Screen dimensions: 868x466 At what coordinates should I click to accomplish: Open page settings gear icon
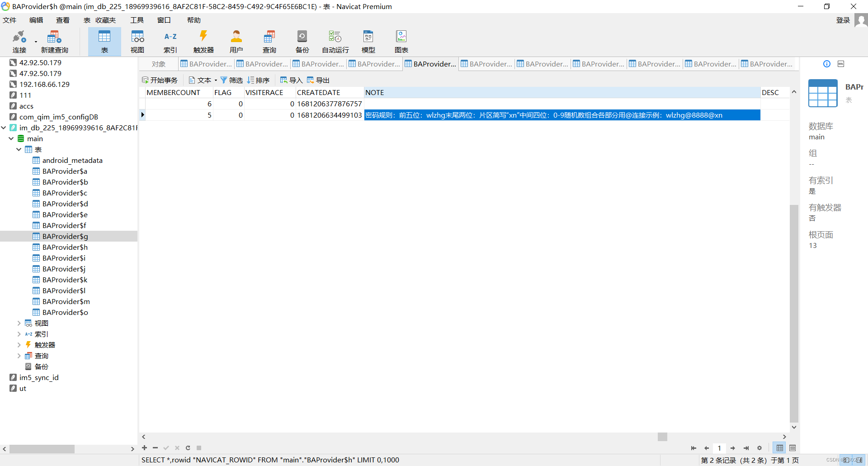click(x=759, y=448)
